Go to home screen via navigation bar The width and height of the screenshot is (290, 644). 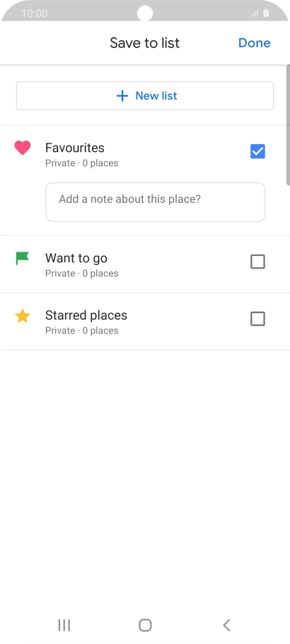tap(145, 625)
